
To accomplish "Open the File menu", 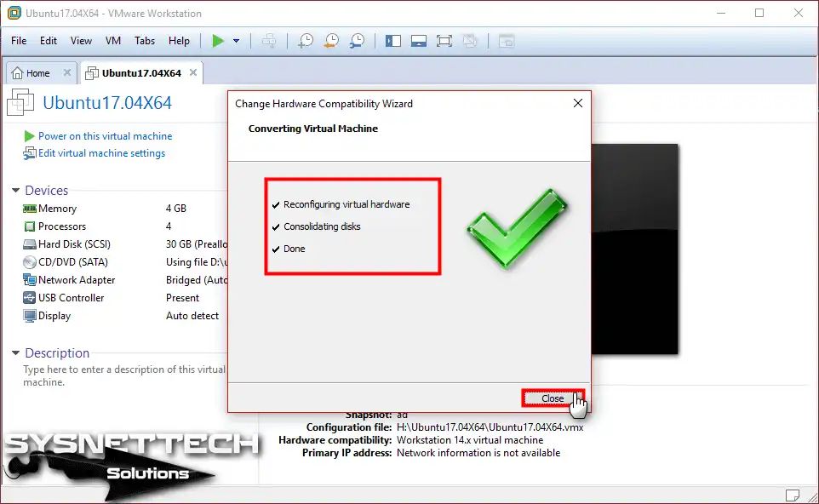I will click(19, 41).
